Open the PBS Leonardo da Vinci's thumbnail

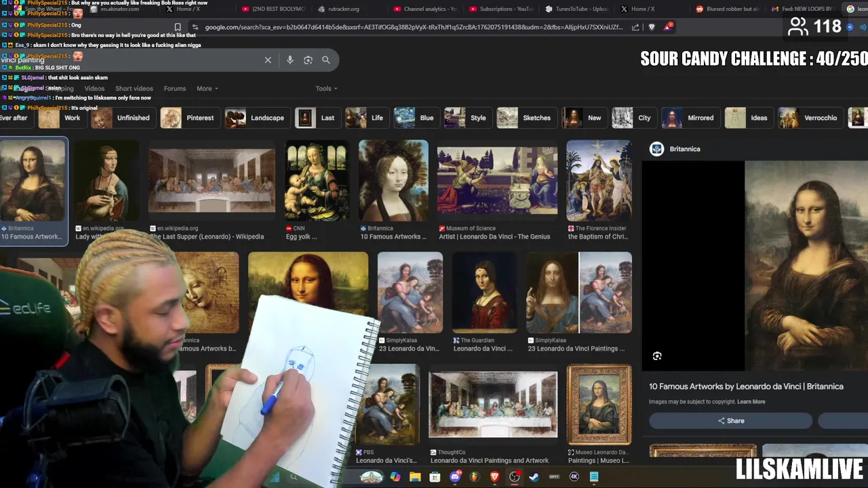click(387, 404)
